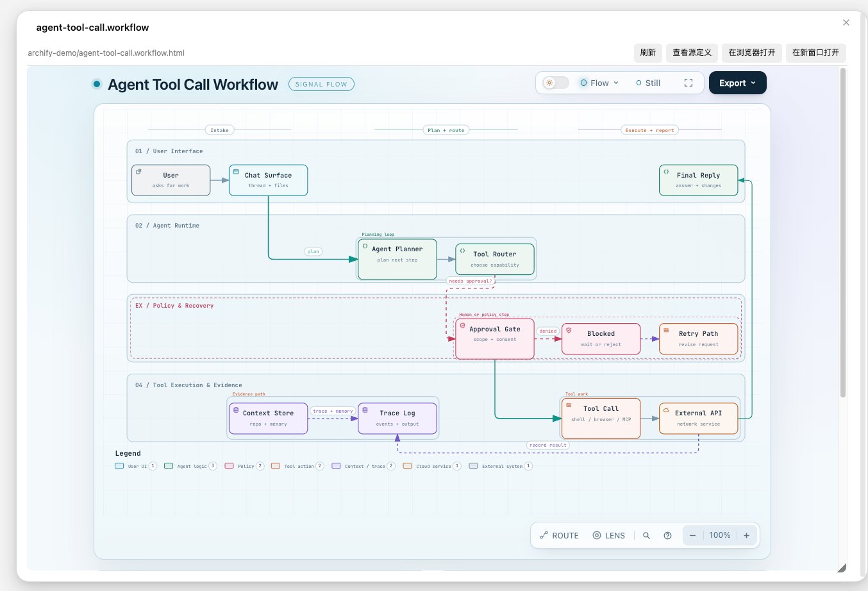This screenshot has height=591, width=868.
Task: Click the search magnifier icon
Action: [x=646, y=535]
